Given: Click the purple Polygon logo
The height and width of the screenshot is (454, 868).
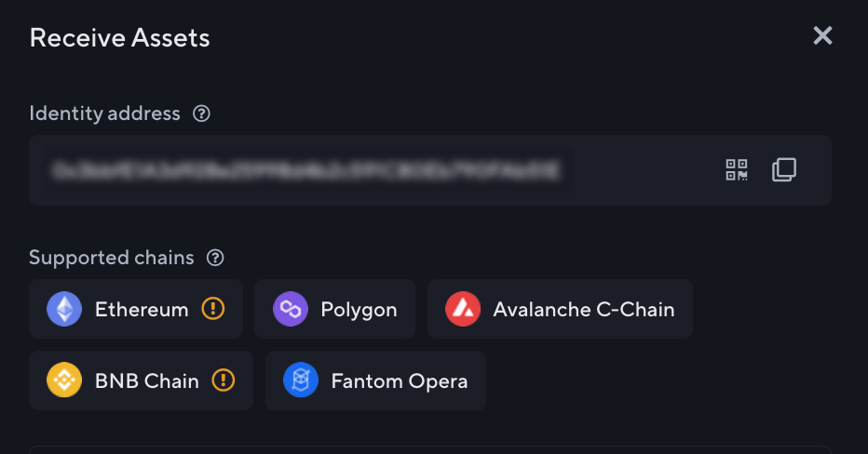Looking at the screenshot, I should (291, 309).
